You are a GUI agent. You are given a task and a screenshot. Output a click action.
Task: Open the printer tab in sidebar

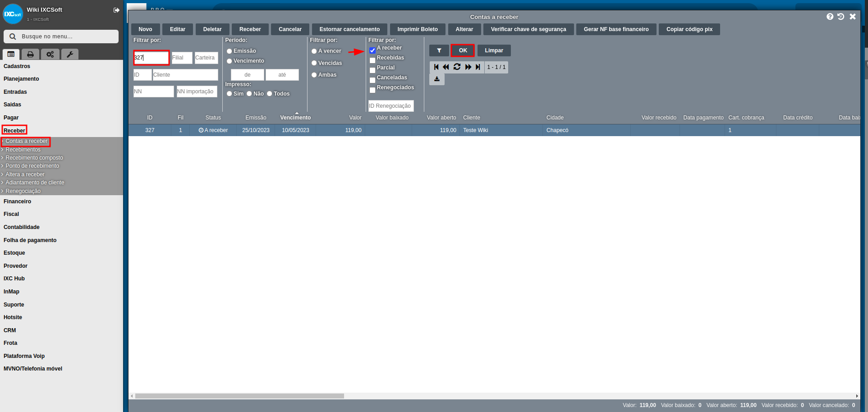[x=30, y=55]
